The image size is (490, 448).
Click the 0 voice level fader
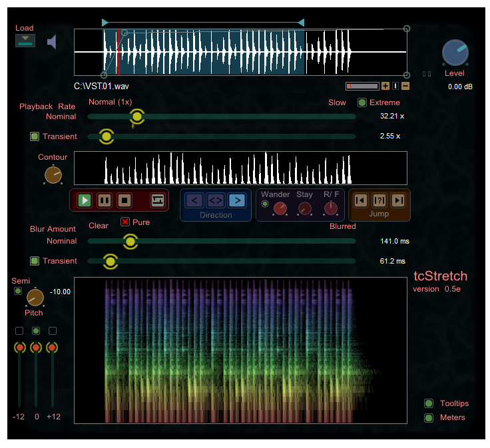pyautogui.click(x=36, y=347)
